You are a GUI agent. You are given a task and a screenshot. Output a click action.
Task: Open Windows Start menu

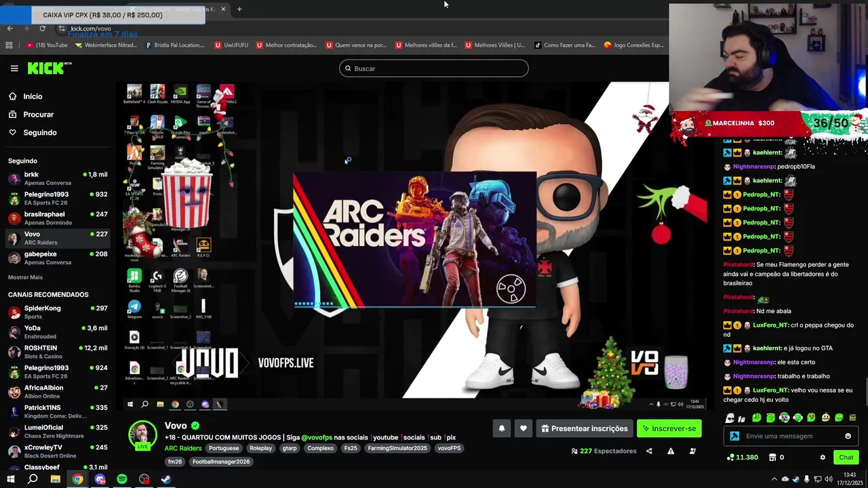(11, 479)
